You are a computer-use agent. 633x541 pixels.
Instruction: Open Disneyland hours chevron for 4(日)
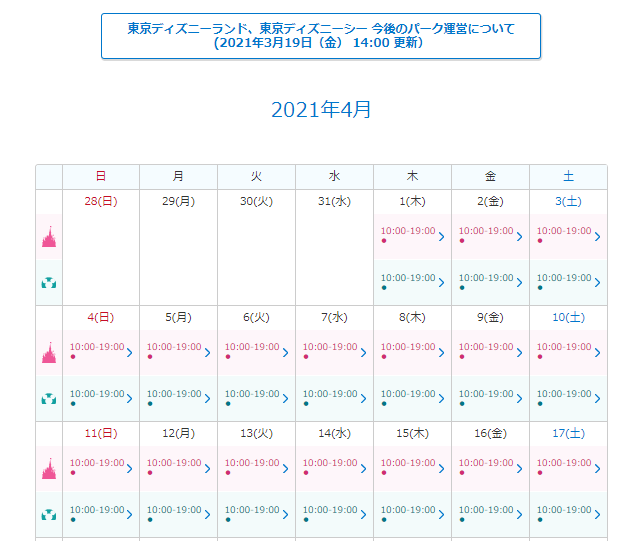130,352
